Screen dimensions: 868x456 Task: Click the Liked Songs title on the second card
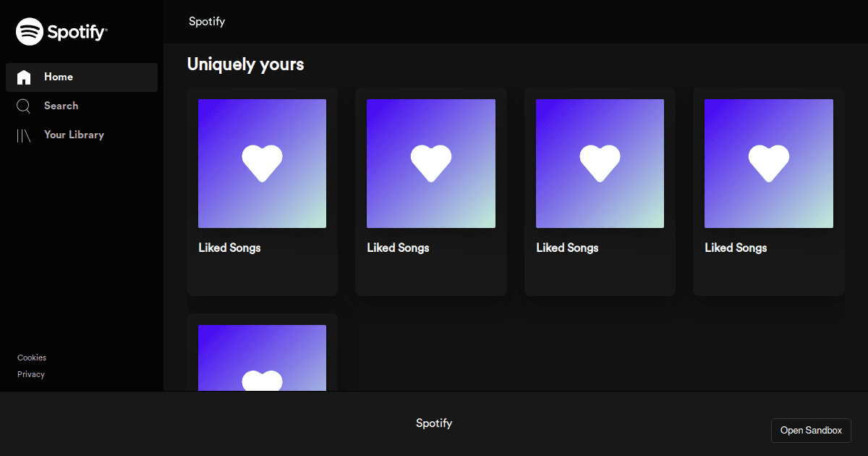[398, 248]
